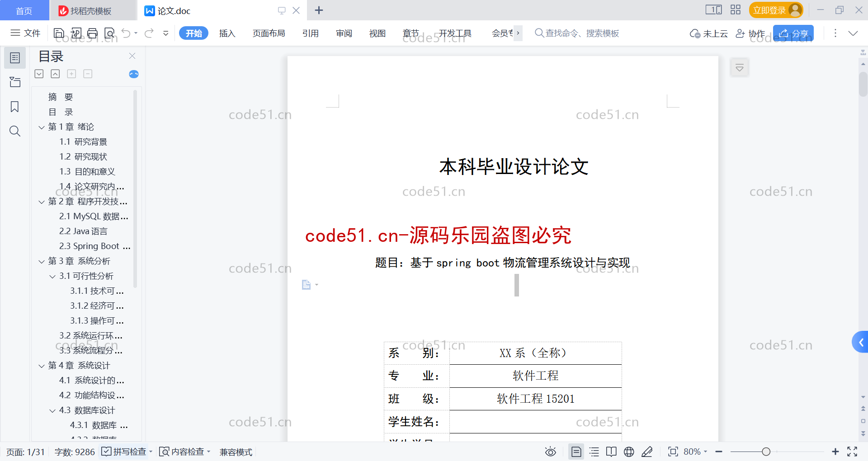Collapse the ribbon chevron
This screenshot has height=461, width=868.
coord(853,33)
